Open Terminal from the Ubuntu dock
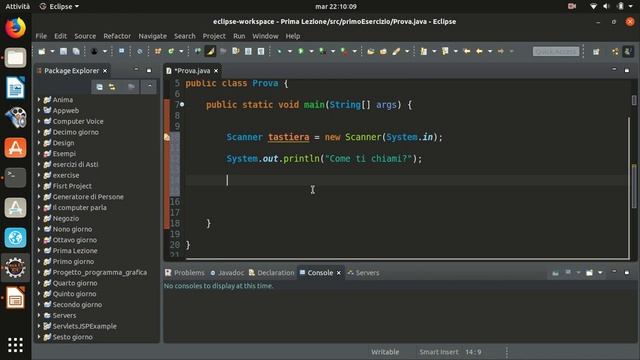This screenshot has height=360, width=640. click(16, 178)
